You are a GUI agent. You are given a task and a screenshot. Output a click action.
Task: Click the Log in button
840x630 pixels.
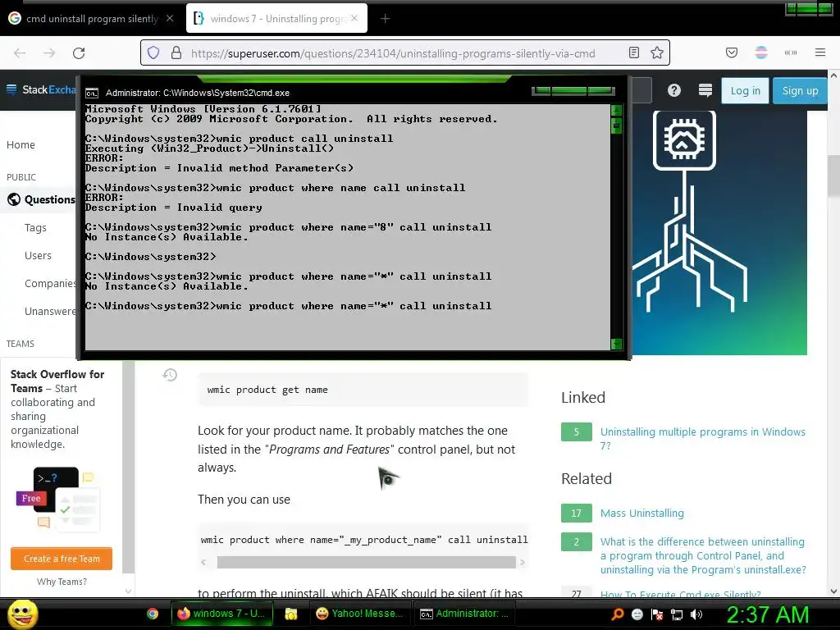coord(745,91)
